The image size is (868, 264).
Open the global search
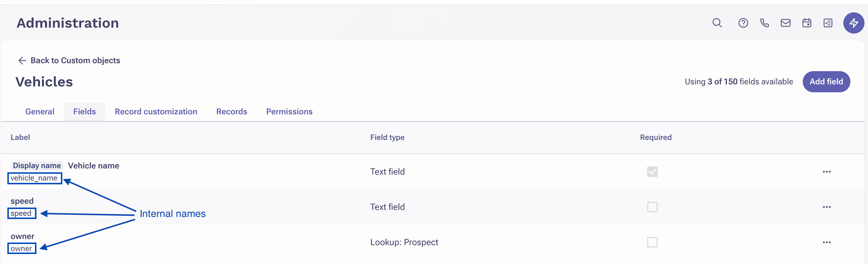(717, 23)
